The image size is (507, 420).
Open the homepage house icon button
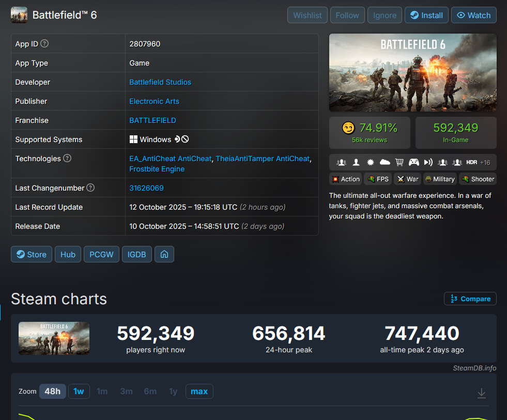[x=164, y=254]
